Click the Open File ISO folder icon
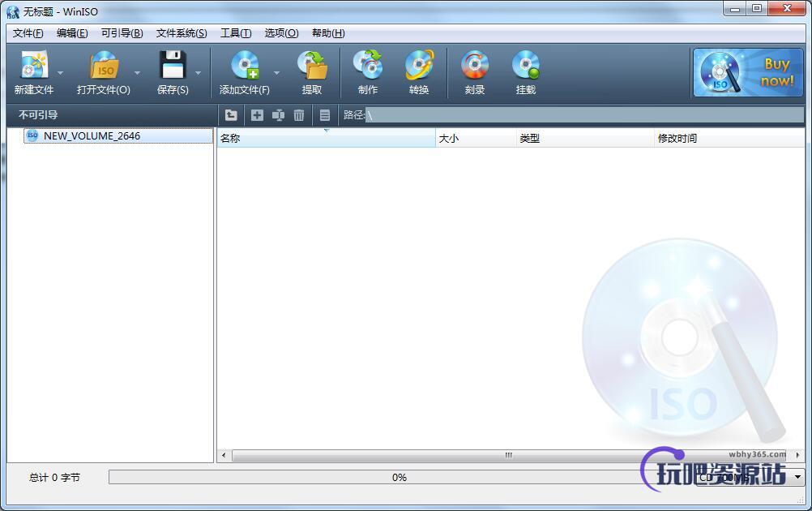Screen dimensions: 812x511 click(x=104, y=65)
